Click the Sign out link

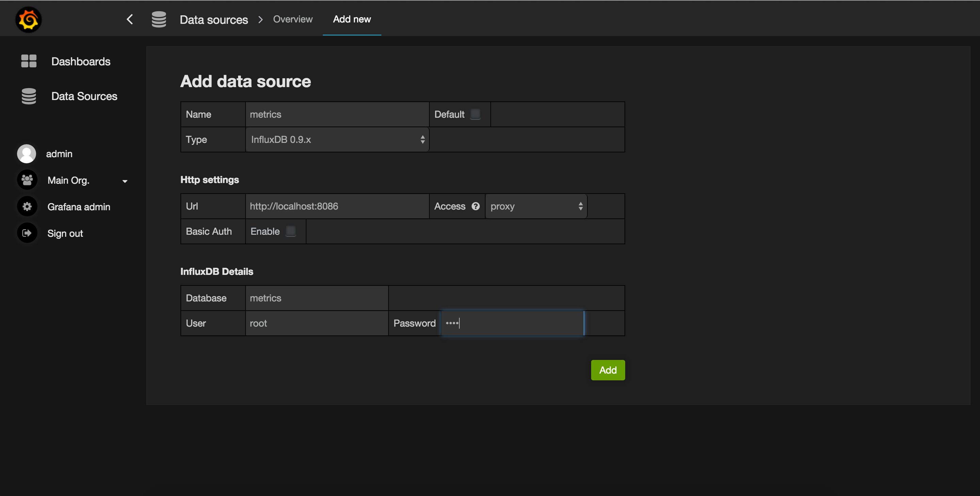click(x=65, y=233)
